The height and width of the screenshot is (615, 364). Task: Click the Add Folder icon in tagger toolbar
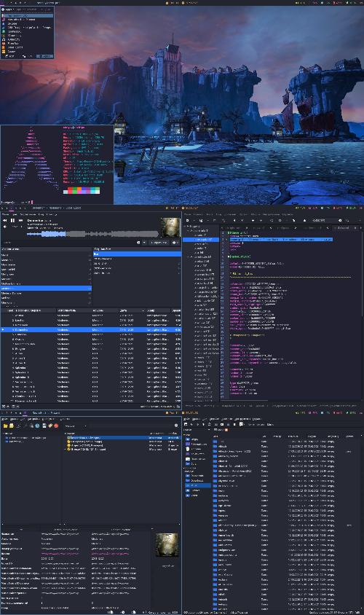tap(6, 426)
